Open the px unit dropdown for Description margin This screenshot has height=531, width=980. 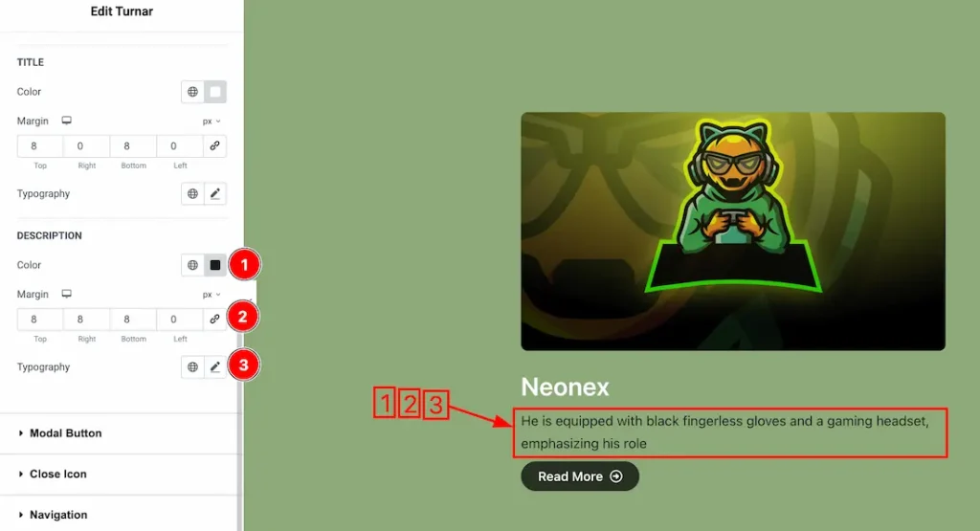coord(212,295)
